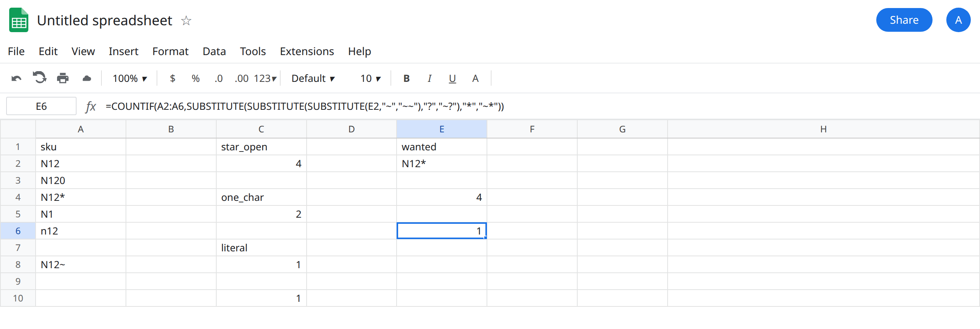980x329 pixels.
Task: Format as percent
Action: click(x=196, y=78)
